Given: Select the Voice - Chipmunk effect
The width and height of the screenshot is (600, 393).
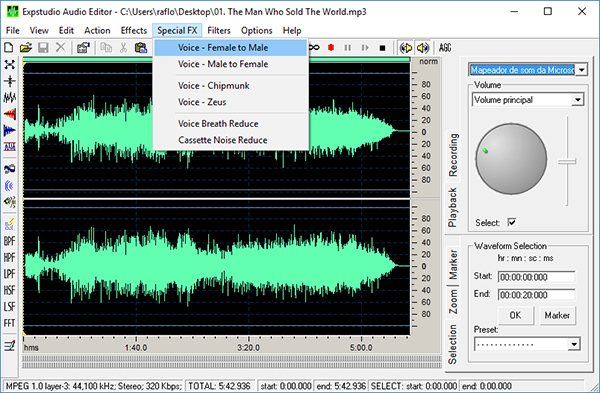Looking at the screenshot, I should 231,86.
